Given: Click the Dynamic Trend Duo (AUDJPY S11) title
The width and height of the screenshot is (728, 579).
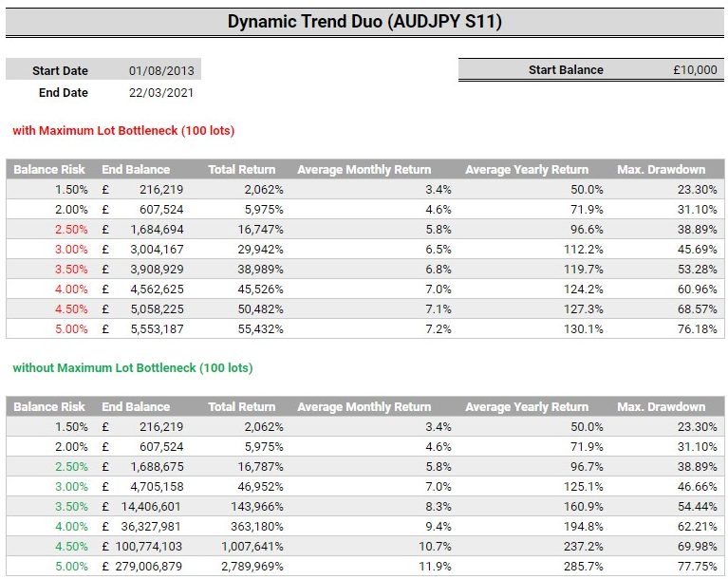Looking at the screenshot, I should click(364, 22).
